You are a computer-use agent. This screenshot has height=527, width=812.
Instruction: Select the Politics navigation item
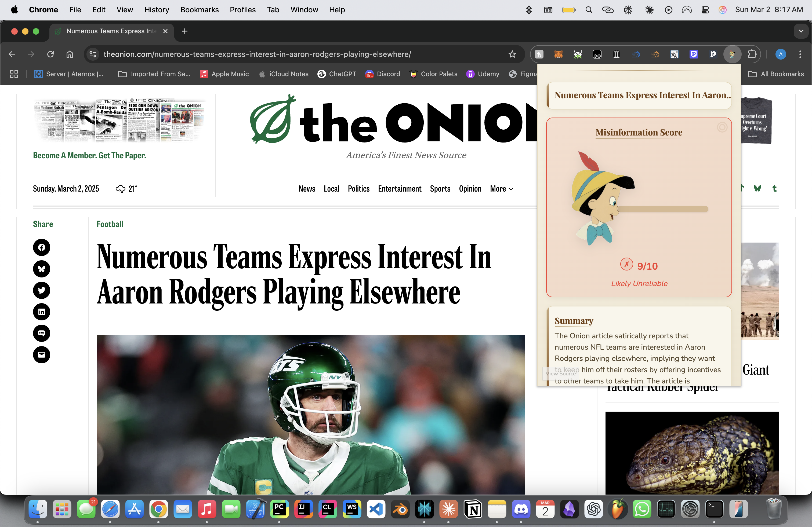coord(358,189)
